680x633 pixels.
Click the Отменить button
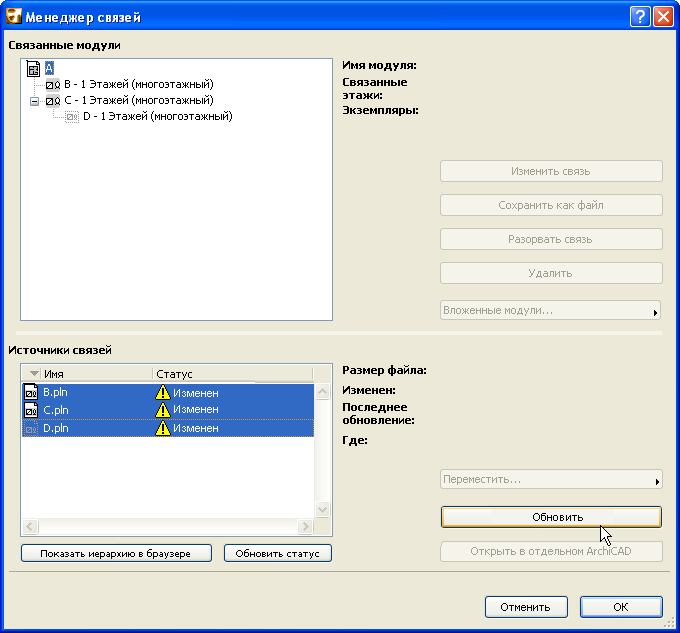(526, 607)
